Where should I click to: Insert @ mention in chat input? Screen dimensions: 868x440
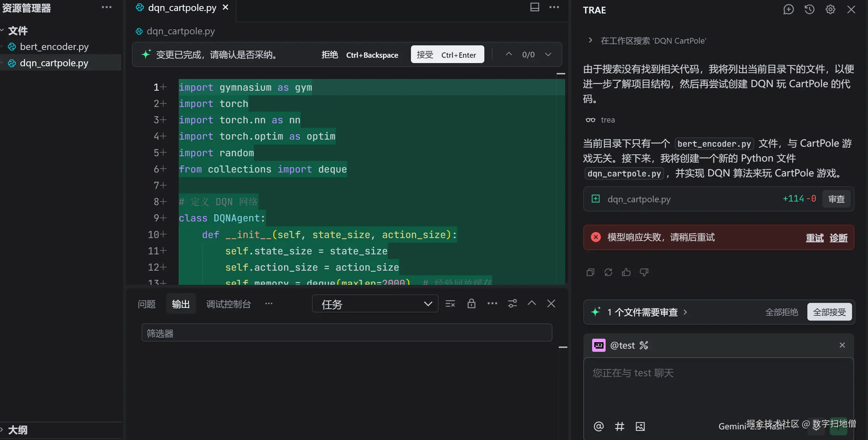pyautogui.click(x=599, y=426)
